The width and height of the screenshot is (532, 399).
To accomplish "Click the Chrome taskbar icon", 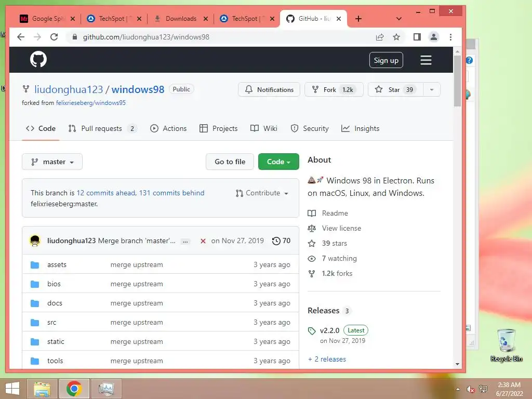I will click(x=74, y=389).
